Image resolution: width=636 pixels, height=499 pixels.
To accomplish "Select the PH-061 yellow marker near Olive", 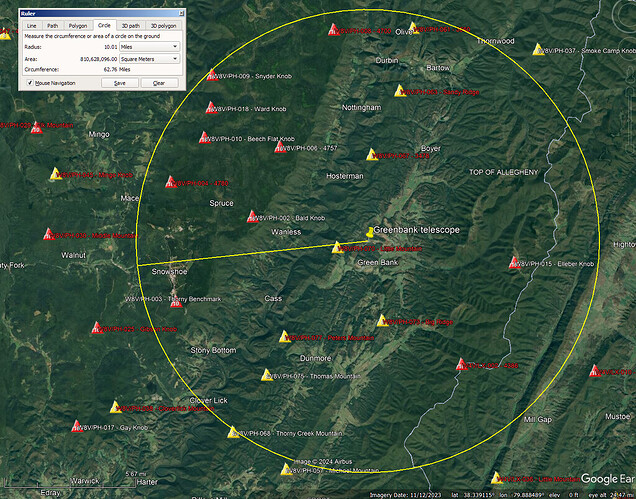I will (413, 28).
